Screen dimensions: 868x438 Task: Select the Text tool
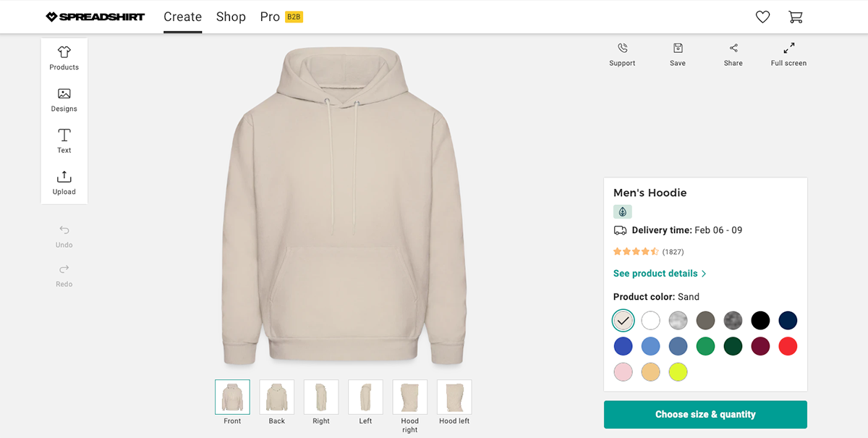(x=64, y=140)
